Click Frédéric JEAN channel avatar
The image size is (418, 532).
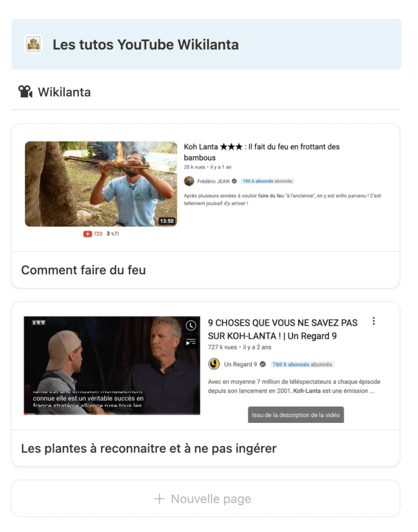tap(189, 181)
